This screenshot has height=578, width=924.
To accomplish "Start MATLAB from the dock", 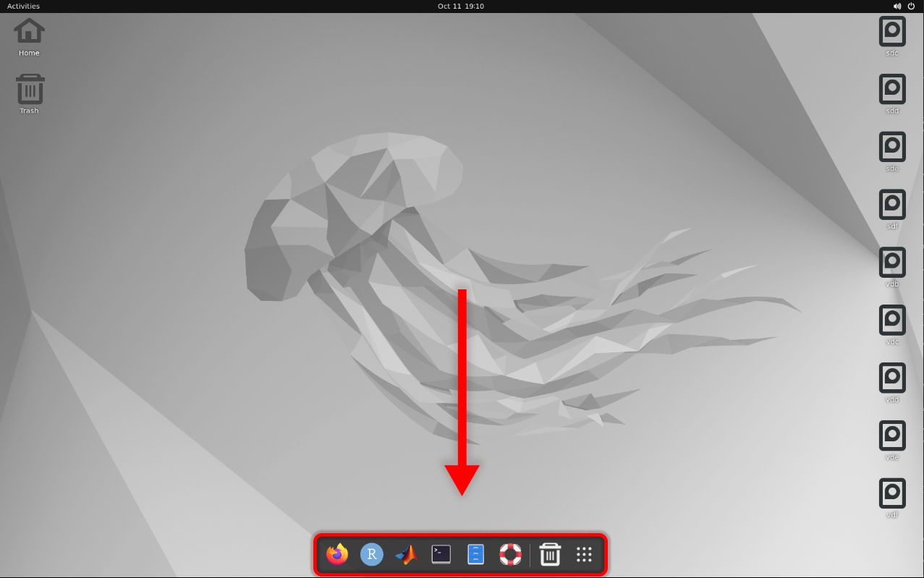I will (x=406, y=555).
